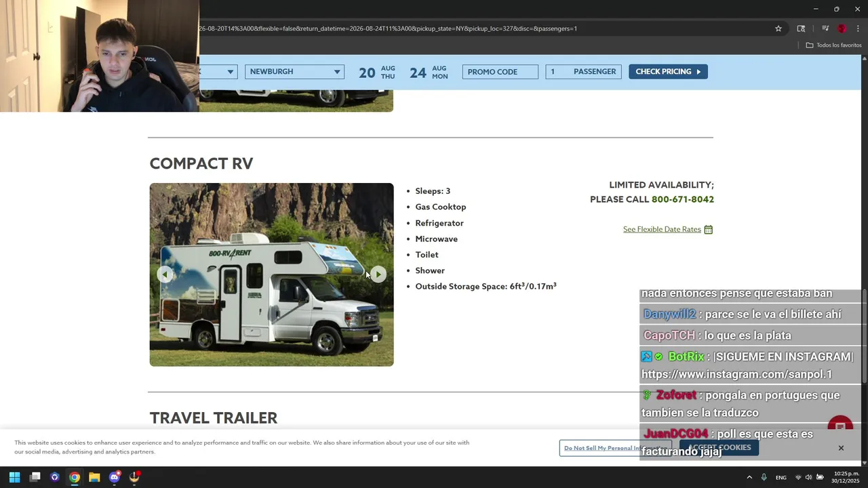Open File Explorer from the taskbar
Screen dimensions: 868x488
94,477
